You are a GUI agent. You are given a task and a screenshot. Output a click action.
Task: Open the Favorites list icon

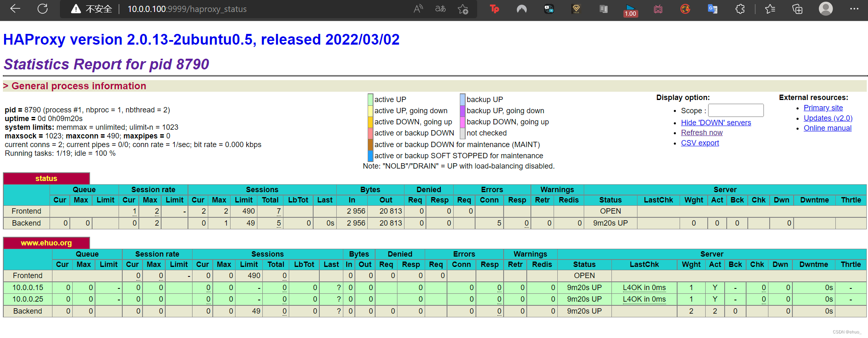point(770,9)
